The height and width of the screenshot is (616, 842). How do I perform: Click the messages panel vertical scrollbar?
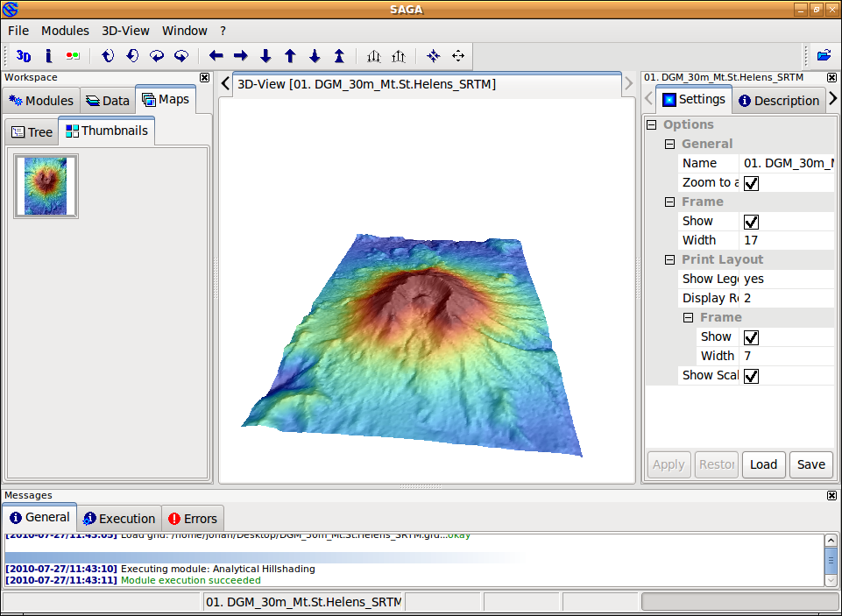coord(831,559)
